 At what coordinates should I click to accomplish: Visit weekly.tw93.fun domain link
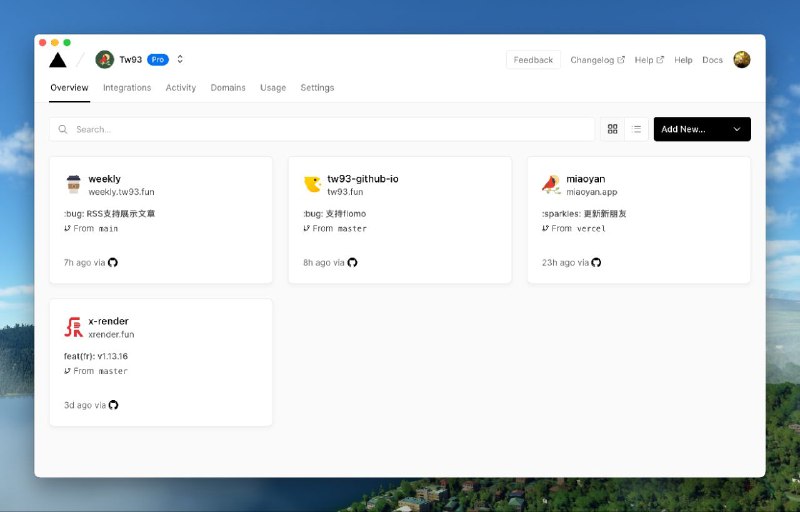(121, 192)
